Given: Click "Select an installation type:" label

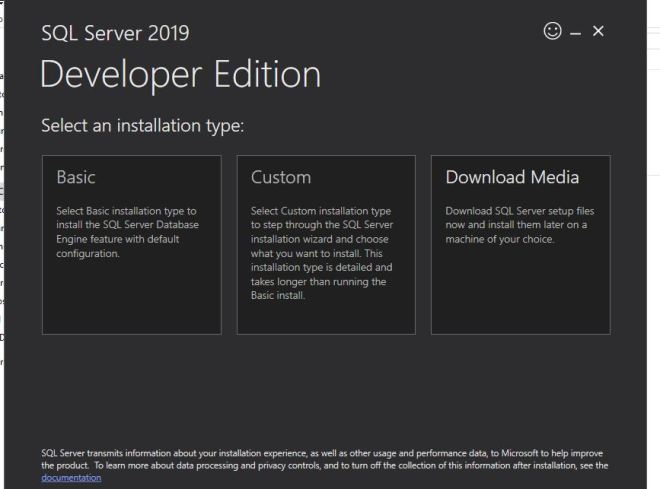Looking at the screenshot, I should pyautogui.click(x=143, y=128).
